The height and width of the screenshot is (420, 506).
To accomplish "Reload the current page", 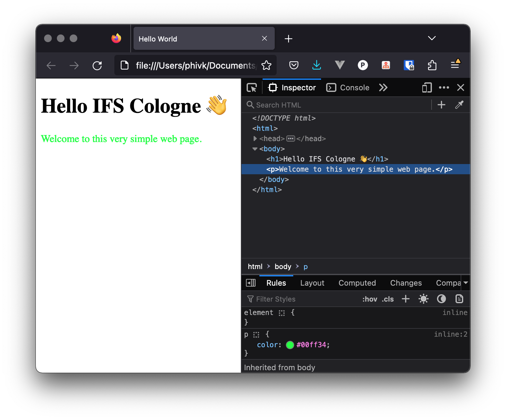I will point(97,66).
